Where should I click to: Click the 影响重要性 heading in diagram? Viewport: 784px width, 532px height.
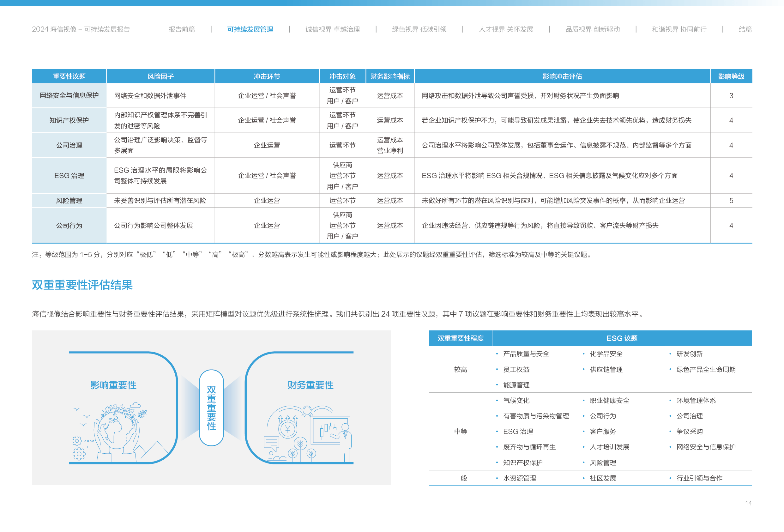tap(113, 385)
